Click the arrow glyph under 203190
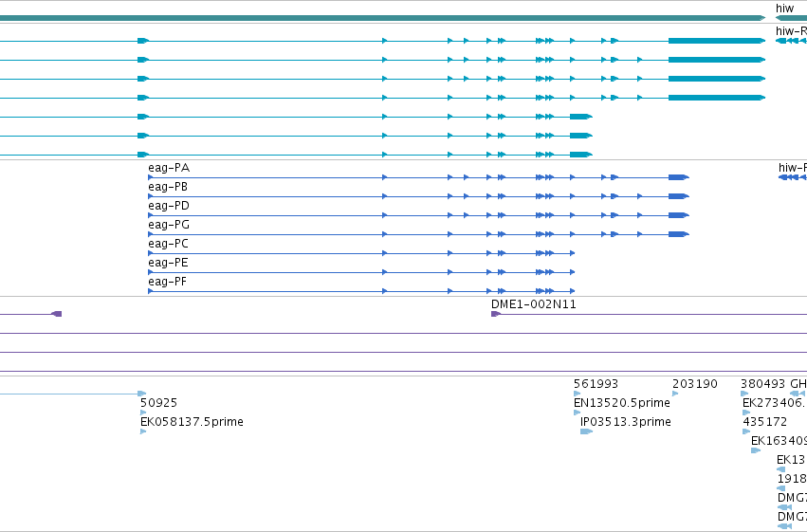This screenshot has width=807, height=532. pyautogui.click(x=675, y=394)
